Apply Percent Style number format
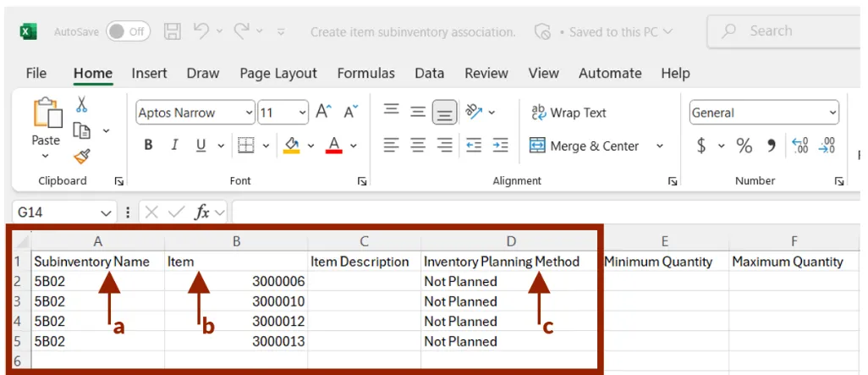868x375 pixels. click(x=744, y=146)
